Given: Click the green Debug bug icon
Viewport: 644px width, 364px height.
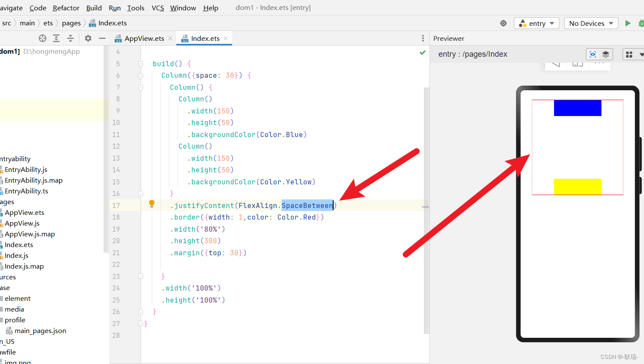Looking at the screenshot, I should point(641,23).
